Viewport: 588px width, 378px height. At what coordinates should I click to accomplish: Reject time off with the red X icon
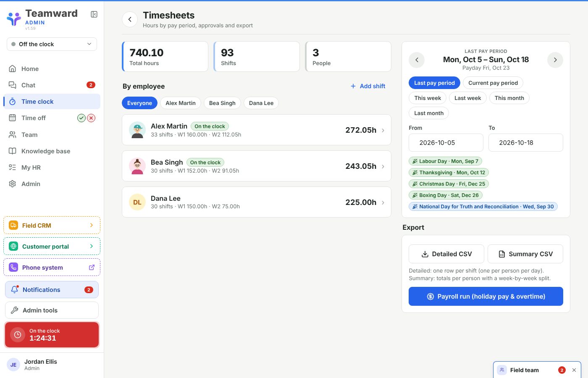click(x=91, y=118)
